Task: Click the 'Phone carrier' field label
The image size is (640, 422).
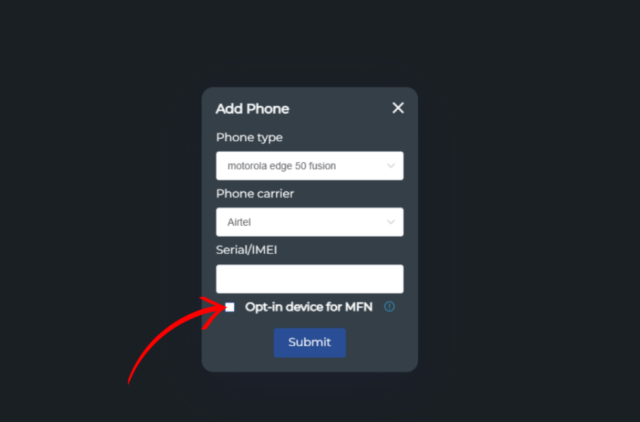Action: pyautogui.click(x=255, y=193)
